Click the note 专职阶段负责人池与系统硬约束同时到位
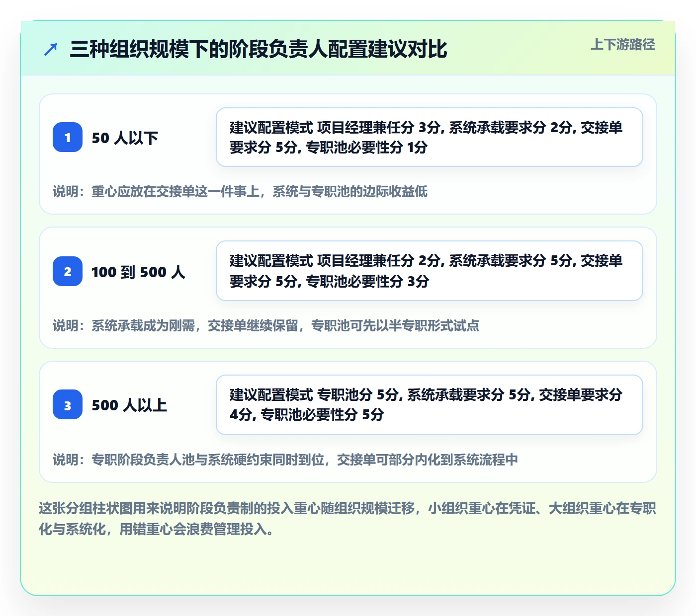Image resolution: width=696 pixels, height=616 pixels. pyautogui.click(x=285, y=460)
